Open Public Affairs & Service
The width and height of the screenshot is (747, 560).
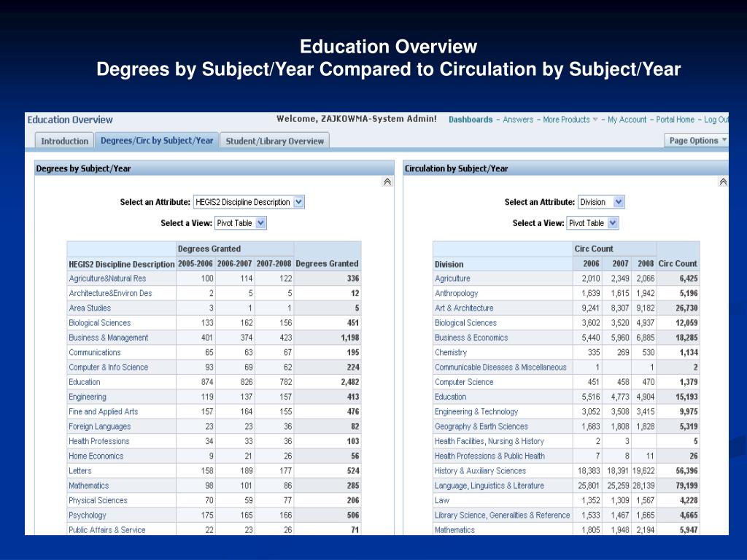pyautogui.click(x=107, y=529)
